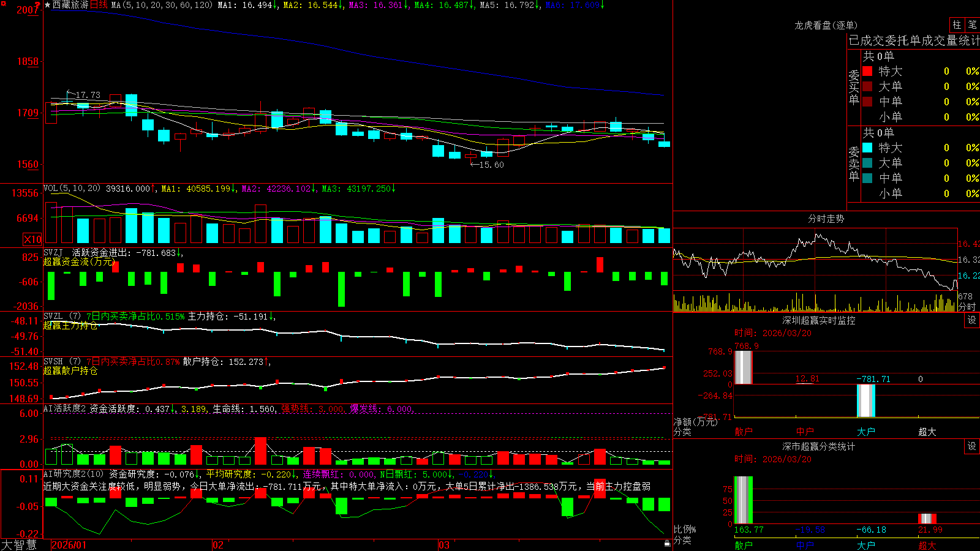The width and height of the screenshot is (980, 551).
Task: Click the cyan 特大 sell order swatch
Action: coord(867,148)
